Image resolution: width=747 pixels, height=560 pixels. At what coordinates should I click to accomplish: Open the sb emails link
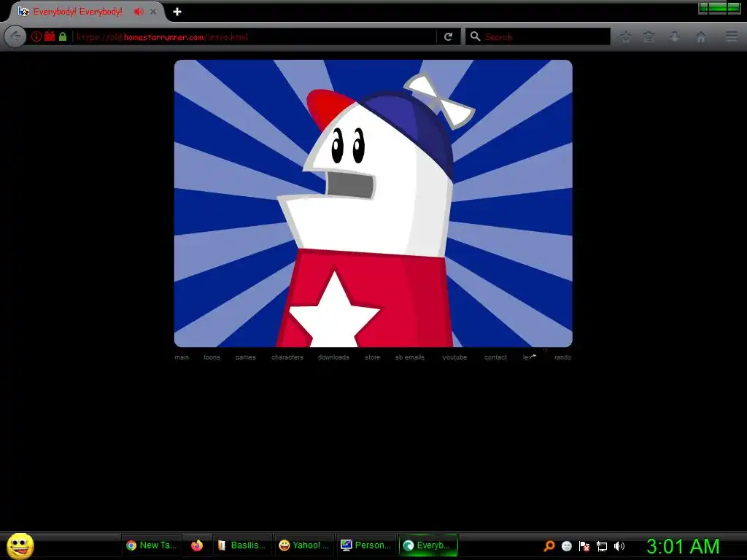click(x=410, y=357)
